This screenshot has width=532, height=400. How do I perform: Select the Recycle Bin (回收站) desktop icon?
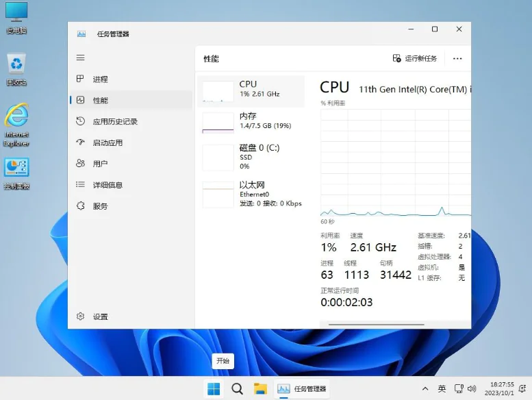16,69
